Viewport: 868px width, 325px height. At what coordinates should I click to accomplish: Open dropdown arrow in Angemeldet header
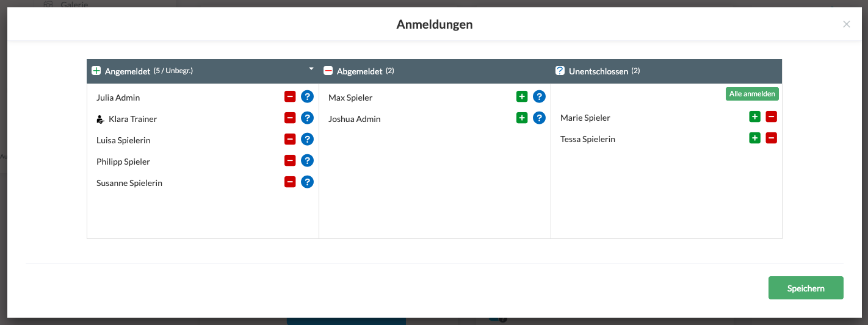311,69
